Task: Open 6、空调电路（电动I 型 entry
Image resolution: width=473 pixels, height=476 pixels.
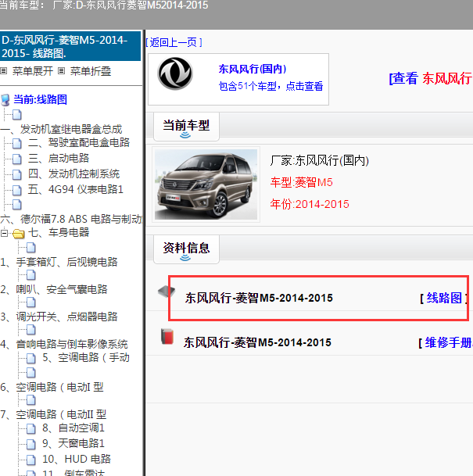Action: pos(52,387)
